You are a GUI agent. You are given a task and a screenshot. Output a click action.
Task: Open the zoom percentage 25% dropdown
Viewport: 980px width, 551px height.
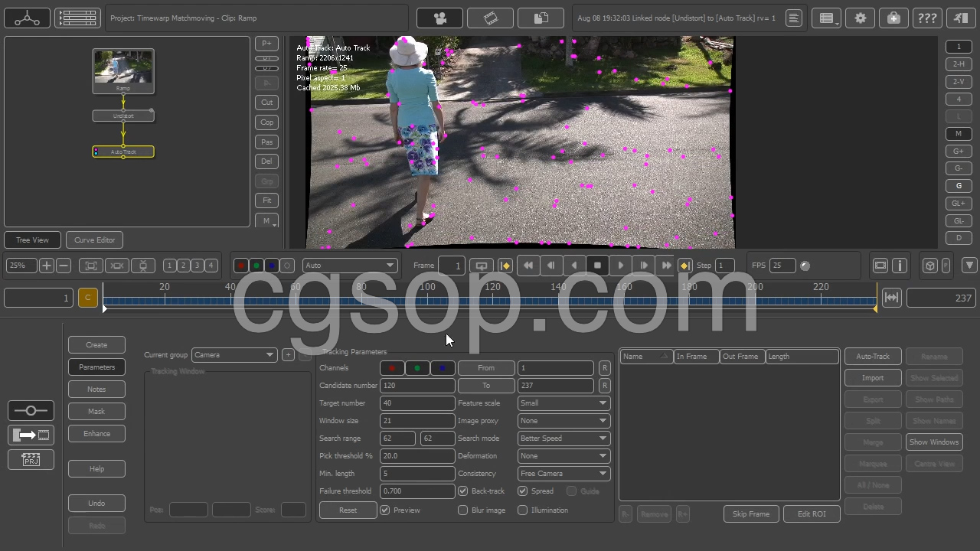coord(21,266)
